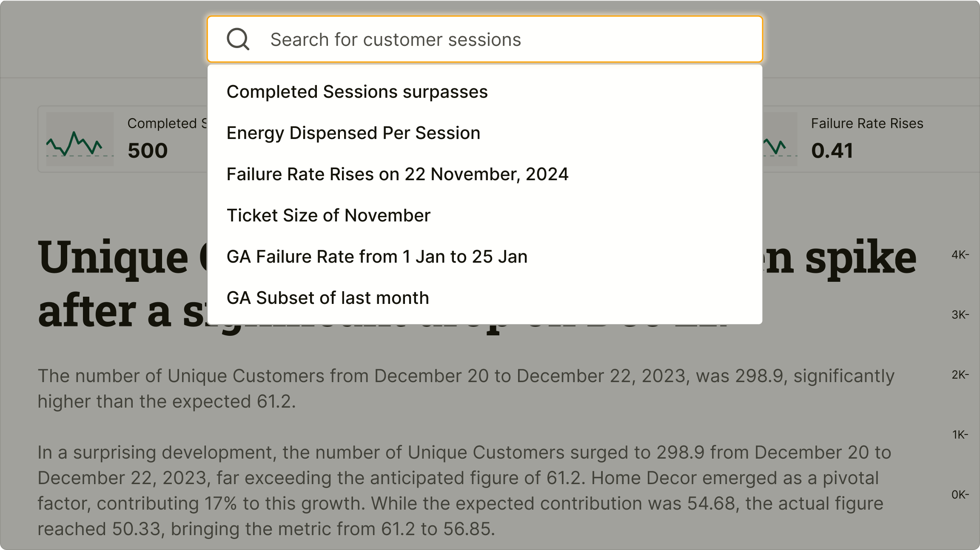
Task: Click the 500 completed sessions value
Action: click(148, 150)
